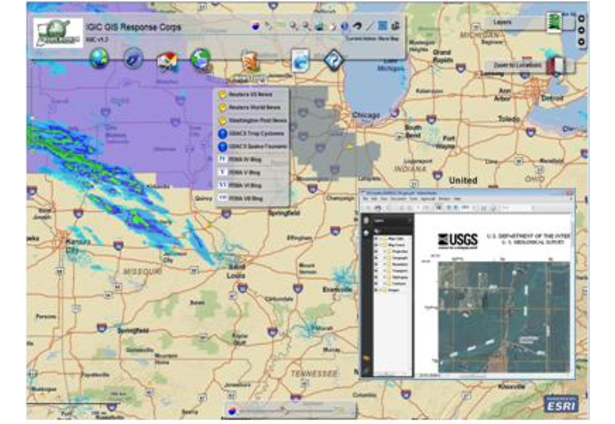Open File menu in PDF window
This screenshot has height=424, width=615.
pyautogui.click(x=366, y=199)
